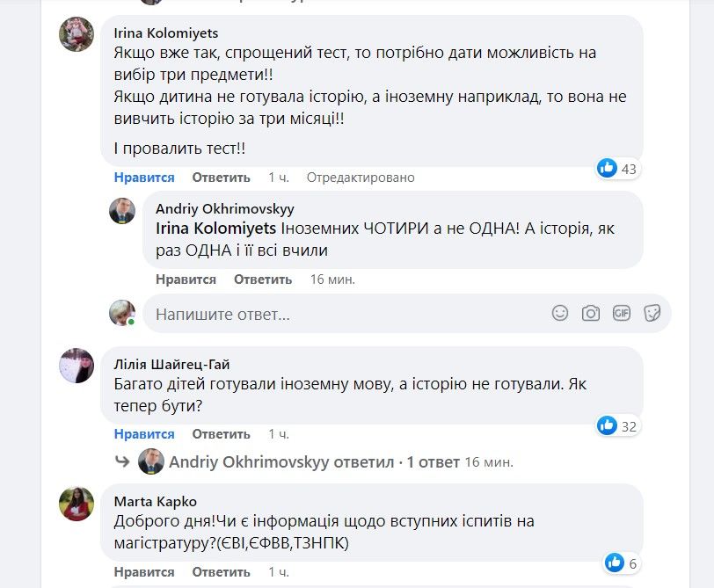This screenshot has height=588, width=714.
Task: Open Marta Kapko's profile picture
Action: (78, 502)
